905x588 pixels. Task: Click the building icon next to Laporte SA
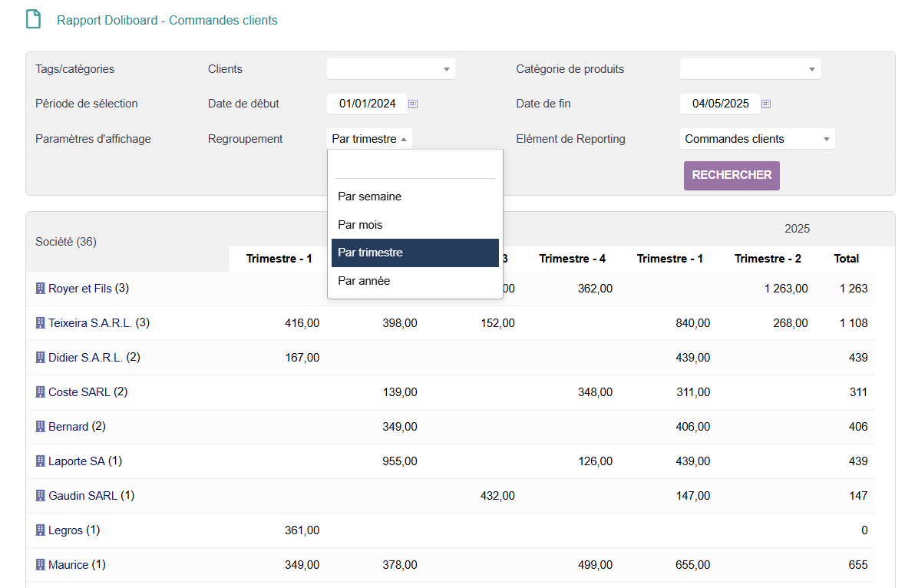[41, 461]
